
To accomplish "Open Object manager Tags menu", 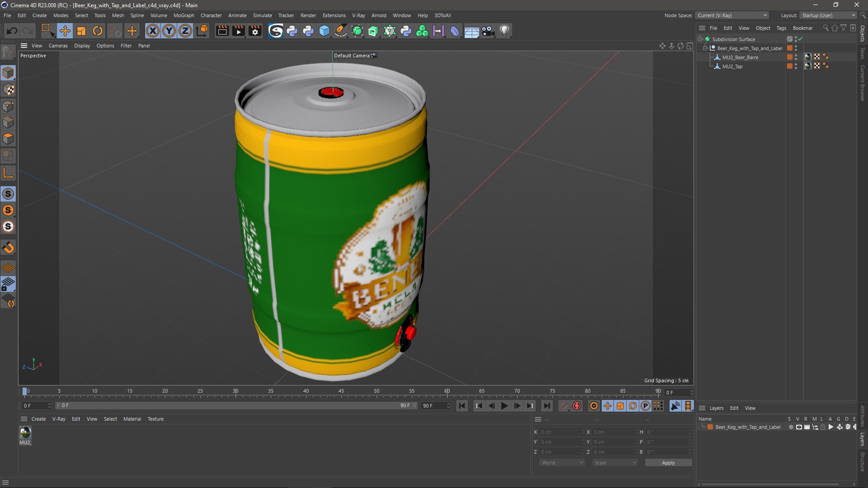I will click(x=781, y=28).
